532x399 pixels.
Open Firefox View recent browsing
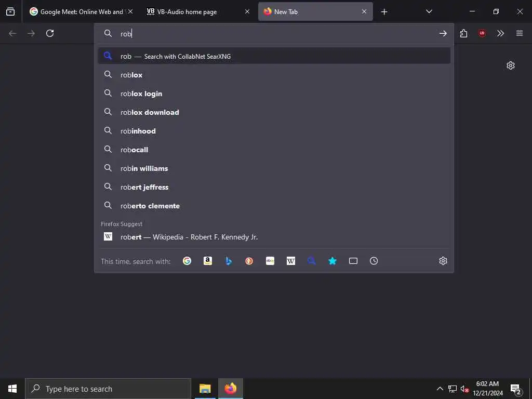click(x=10, y=11)
